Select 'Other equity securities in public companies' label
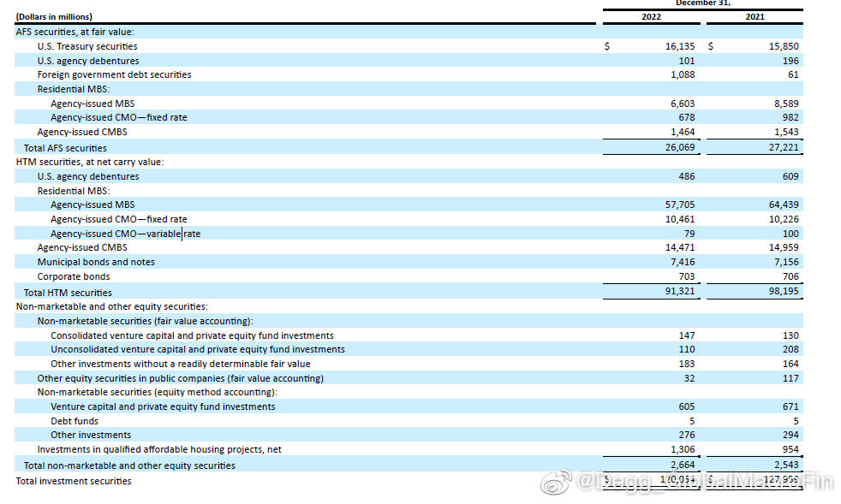This screenshot has height=504, width=841. [x=180, y=378]
